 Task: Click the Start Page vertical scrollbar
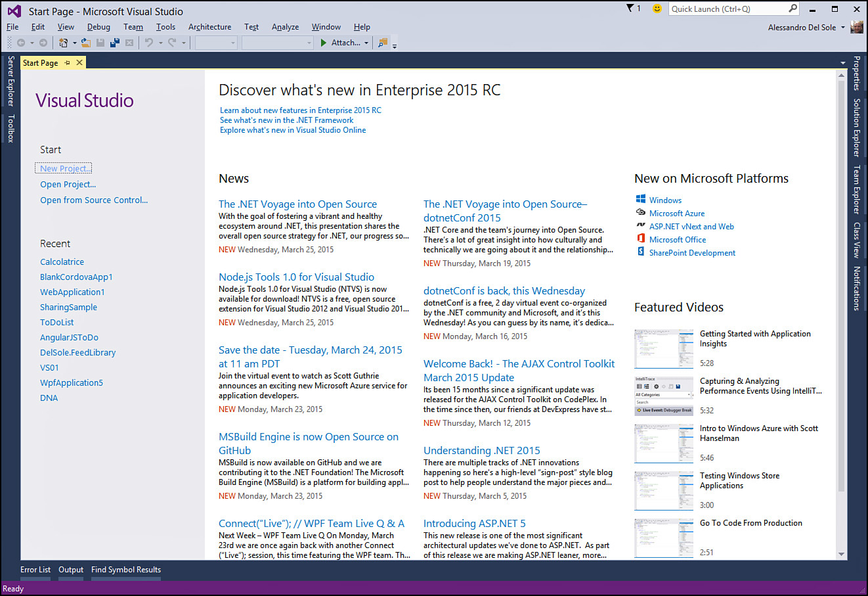point(842,285)
